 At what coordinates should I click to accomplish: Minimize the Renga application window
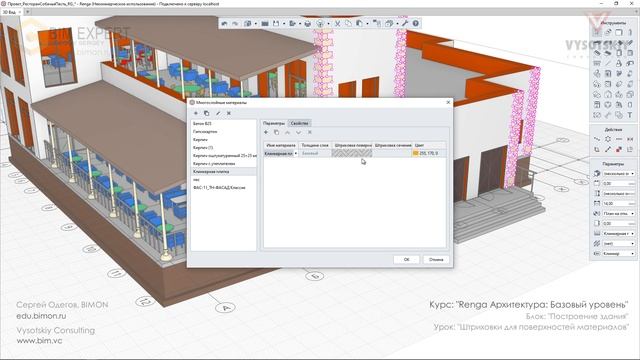pos(602,3)
